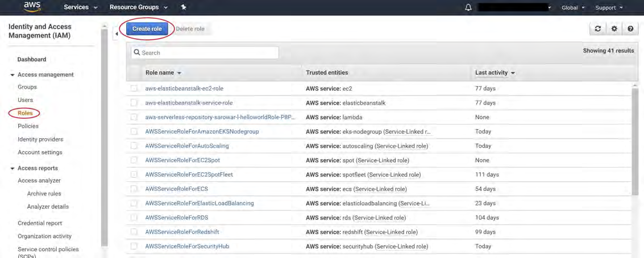Click the Trusted entities column header
Image resolution: width=644 pixels, height=258 pixels.
point(327,73)
